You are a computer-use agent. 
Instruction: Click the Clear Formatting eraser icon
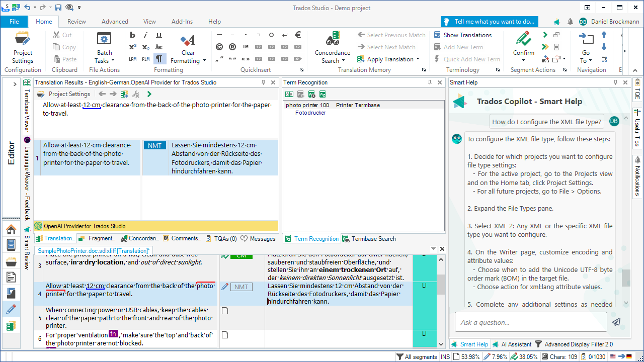pyautogui.click(x=187, y=39)
